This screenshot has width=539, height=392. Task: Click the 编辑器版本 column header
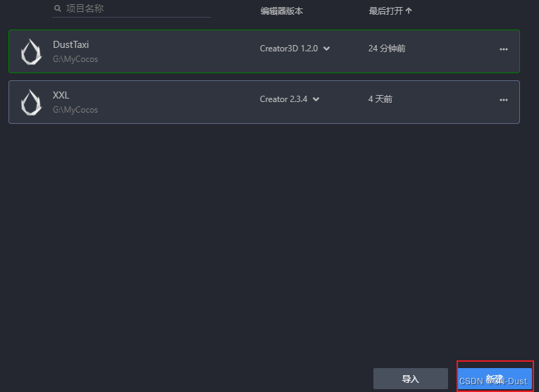282,11
